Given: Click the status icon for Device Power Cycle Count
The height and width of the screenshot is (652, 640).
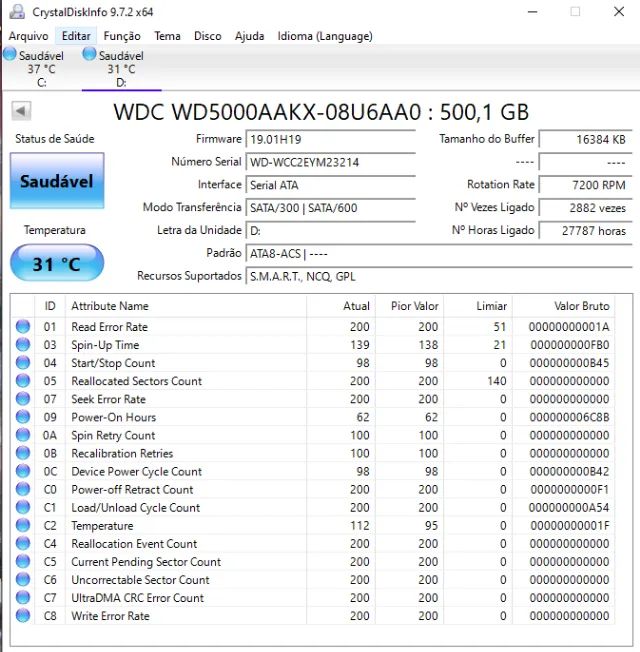Looking at the screenshot, I should pos(23,471).
